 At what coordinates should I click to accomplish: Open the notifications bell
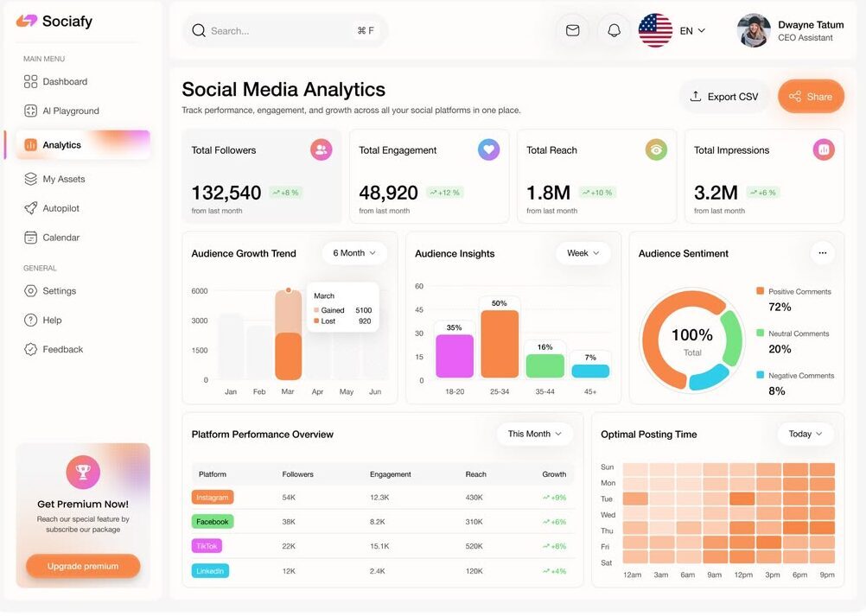coord(614,31)
